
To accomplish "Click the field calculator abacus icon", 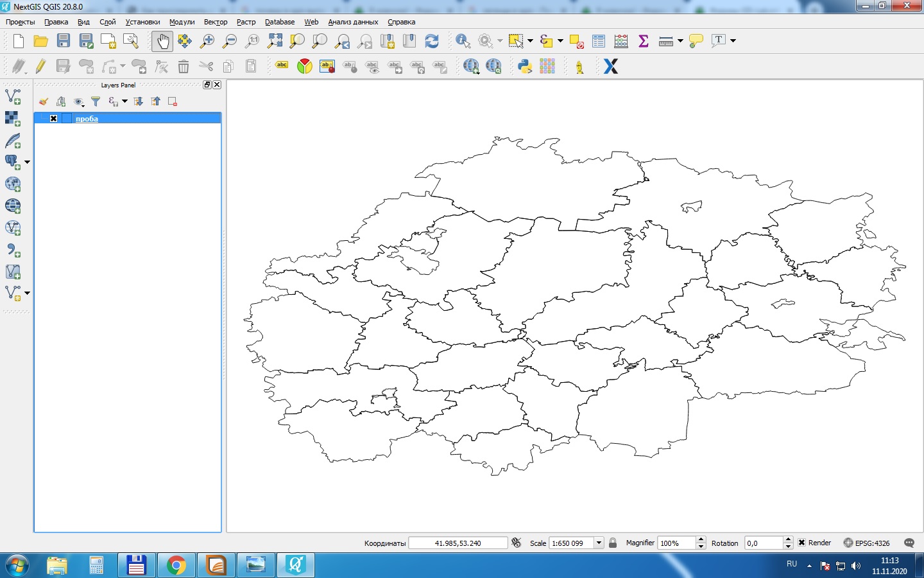I will tap(620, 40).
